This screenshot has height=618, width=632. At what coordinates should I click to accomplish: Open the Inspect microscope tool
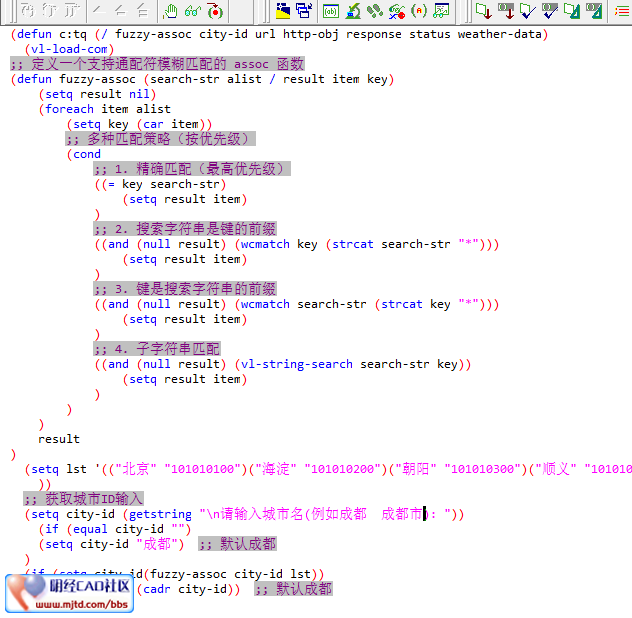point(353,11)
